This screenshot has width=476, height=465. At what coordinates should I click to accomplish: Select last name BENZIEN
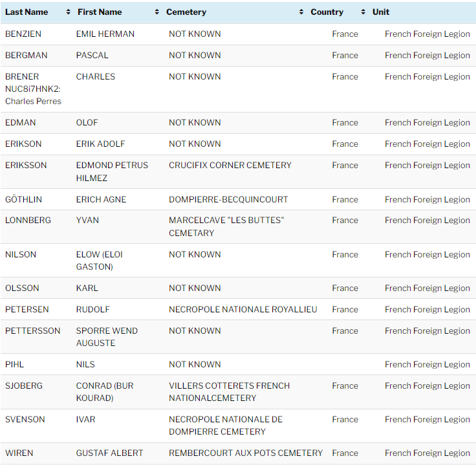pos(23,34)
